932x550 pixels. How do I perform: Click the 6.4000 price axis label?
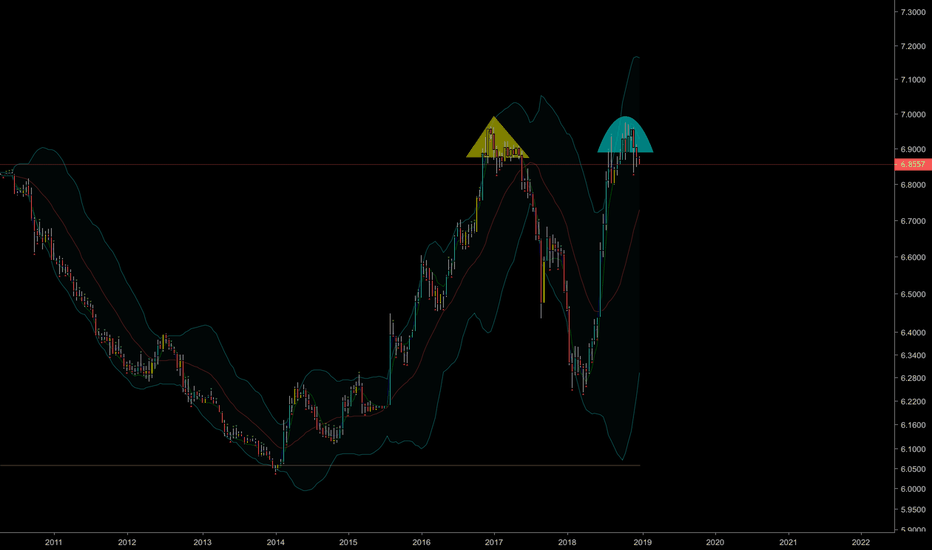pyautogui.click(x=913, y=332)
